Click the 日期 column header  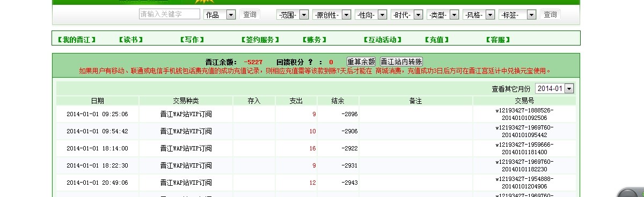(98, 101)
